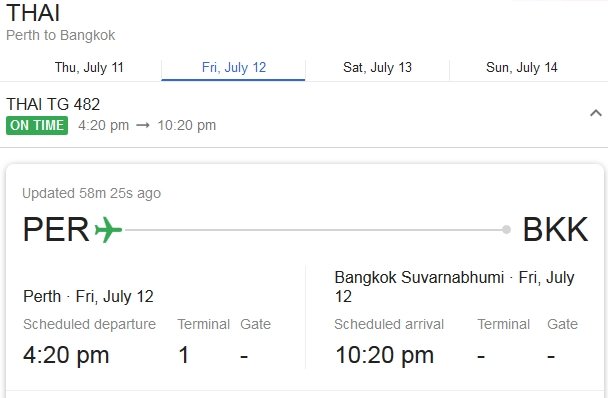Click the Perth to Bangkok subtitle

60,35
